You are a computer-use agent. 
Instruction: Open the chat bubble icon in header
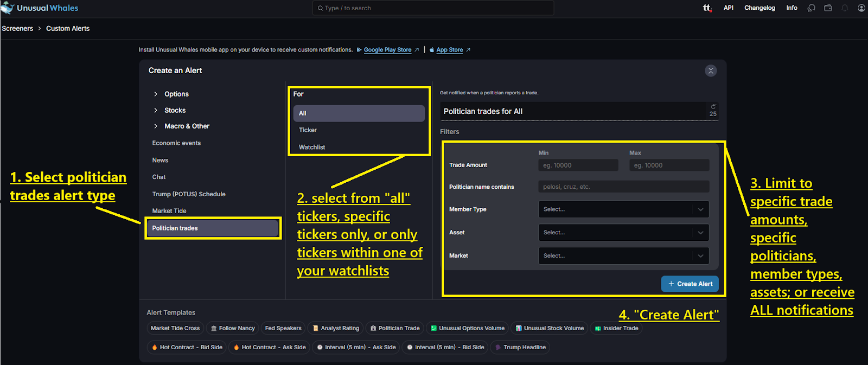point(811,8)
